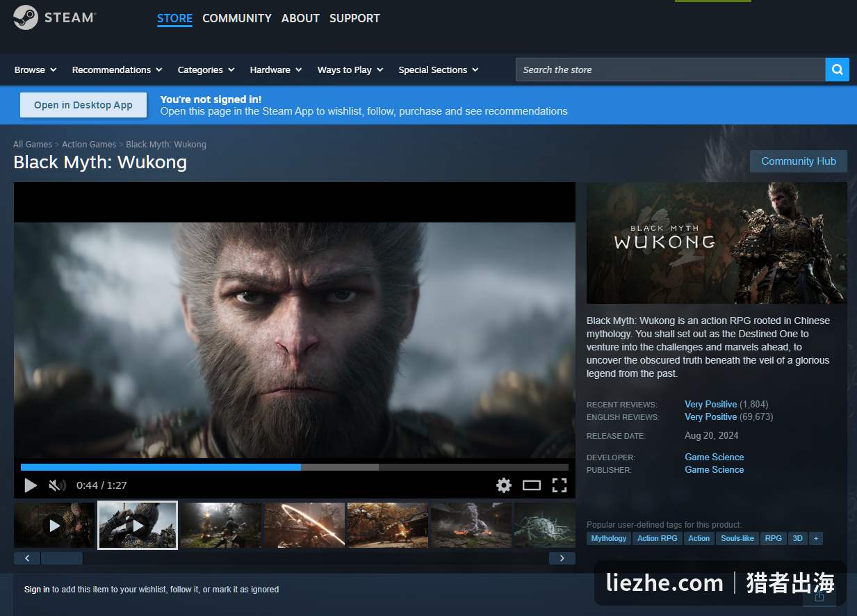This screenshot has width=857, height=616.
Task: Select the Action RPG tag
Action: (x=657, y=538)
